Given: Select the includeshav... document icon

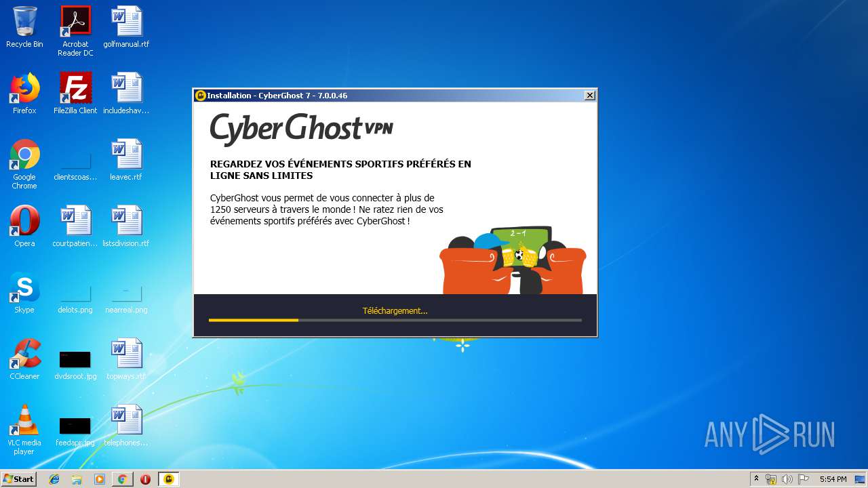Looking at the screenshot, I should [126, 94].
